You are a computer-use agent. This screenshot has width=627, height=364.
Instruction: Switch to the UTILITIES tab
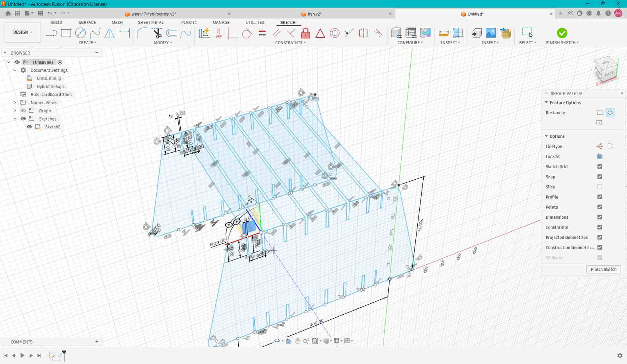click(x=255, y=22)
